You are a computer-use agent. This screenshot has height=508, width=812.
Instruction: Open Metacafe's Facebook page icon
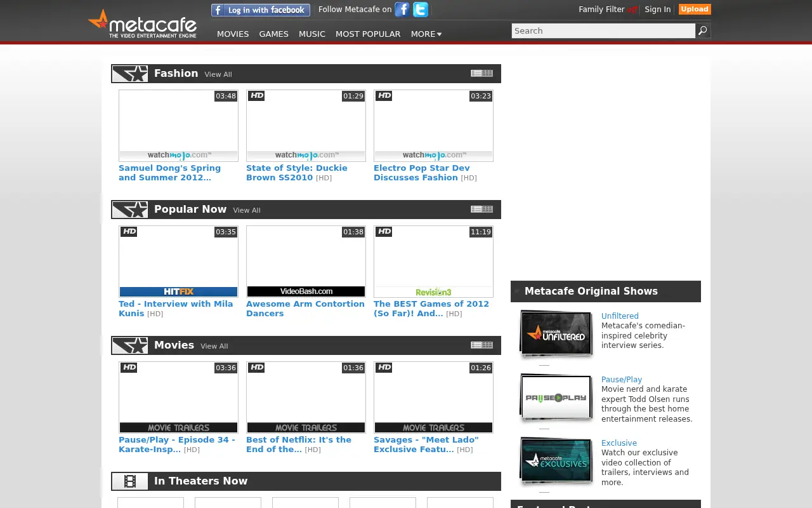pos(402,10)
